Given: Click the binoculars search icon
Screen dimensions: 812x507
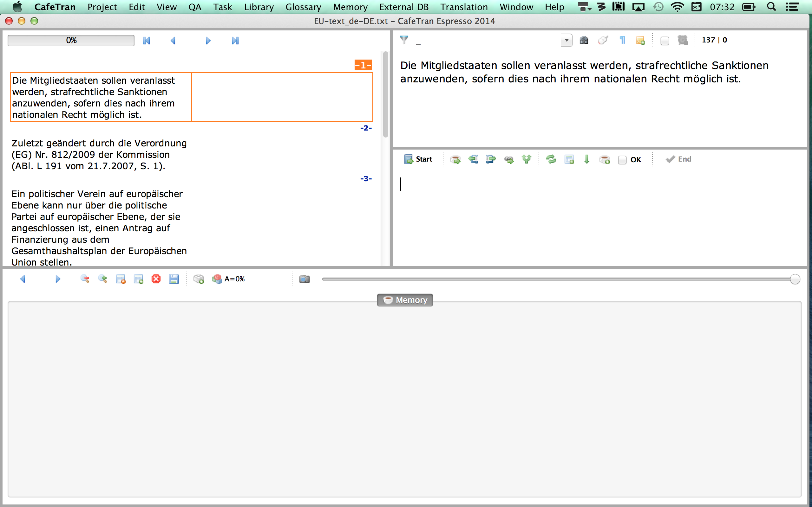Looking at the screenshot, I should click(x=584, y=40).
